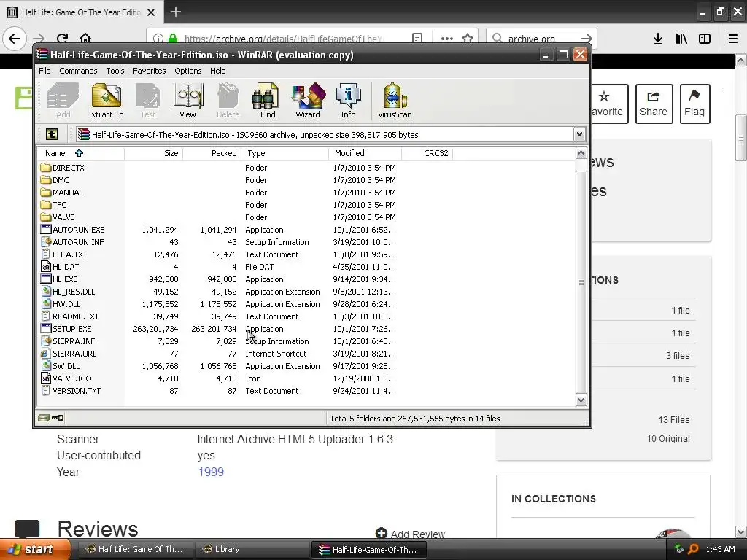The width and height of the screenshot is (747, 560).
Task: Open the Tools menu
Action: (115, 71)
